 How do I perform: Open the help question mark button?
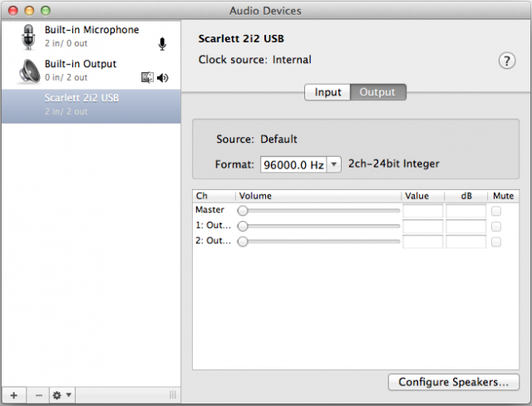[x=507, y=61]
